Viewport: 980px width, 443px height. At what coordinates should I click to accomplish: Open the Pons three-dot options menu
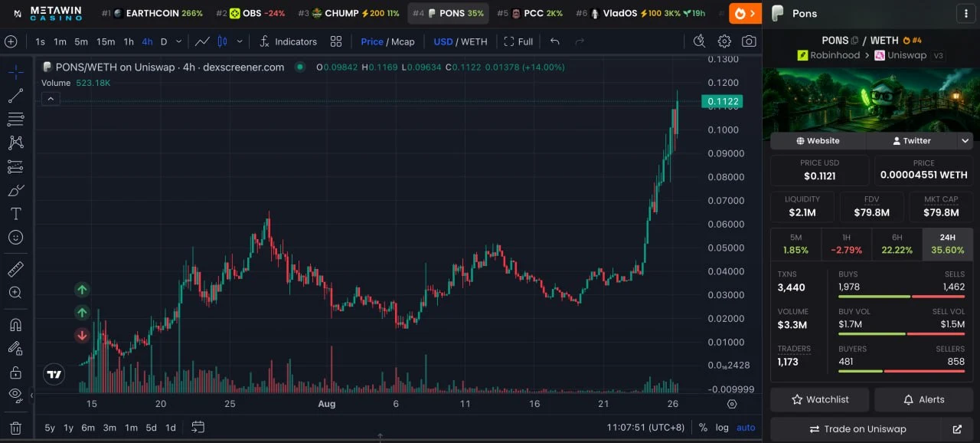(x=965, y=13)
